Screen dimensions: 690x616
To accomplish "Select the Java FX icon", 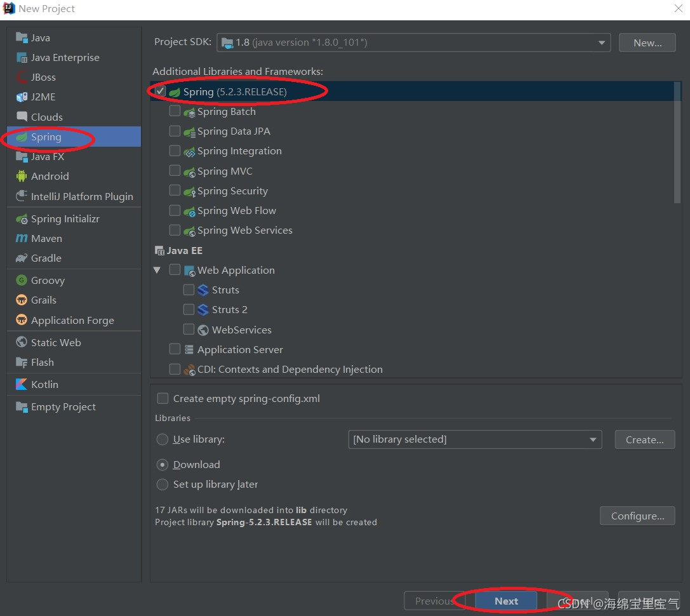I will [x=22, y=157].
